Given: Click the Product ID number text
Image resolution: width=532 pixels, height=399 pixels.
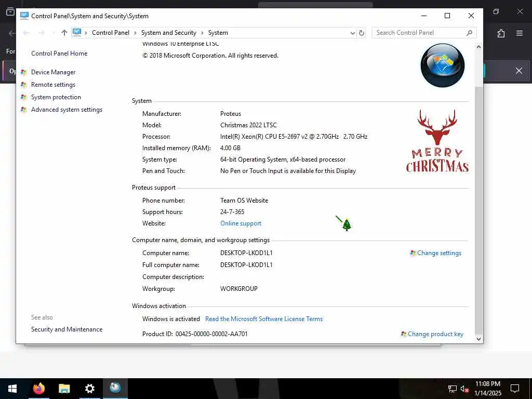Looking at the screenshot, I should tap(212, 334).
